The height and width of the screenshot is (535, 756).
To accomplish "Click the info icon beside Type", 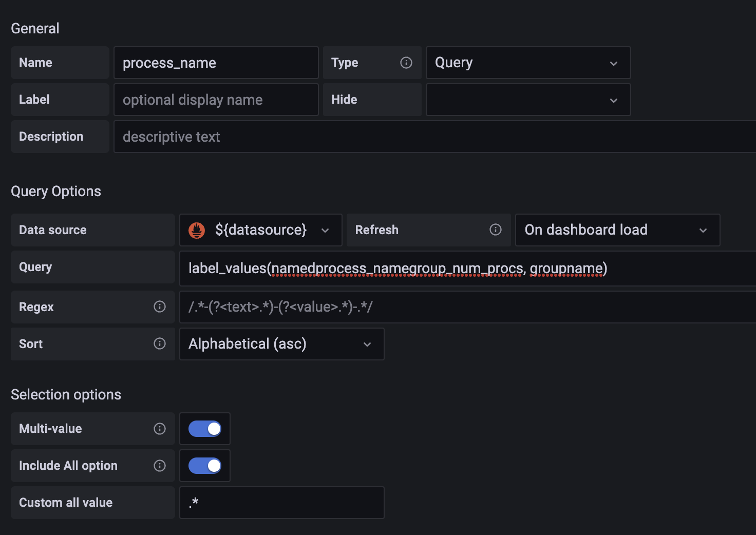I will coord(406,63).
